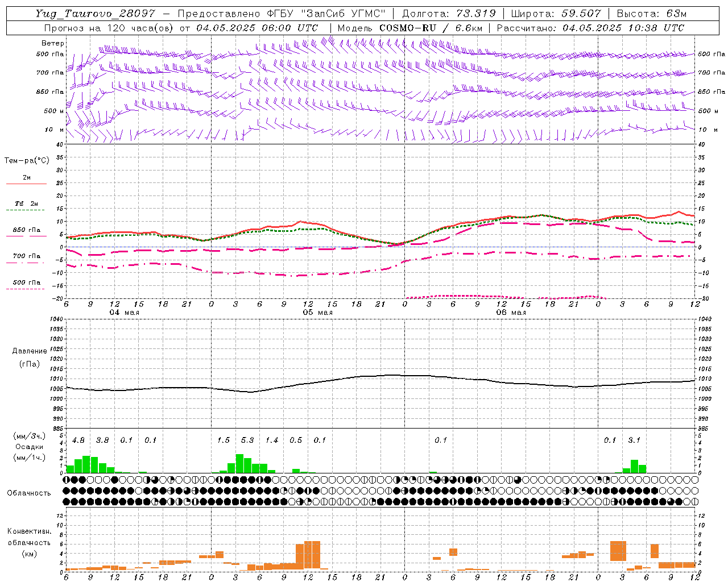Click the 5.3 precipitation total
728x582 pixels.
(247, 440)
